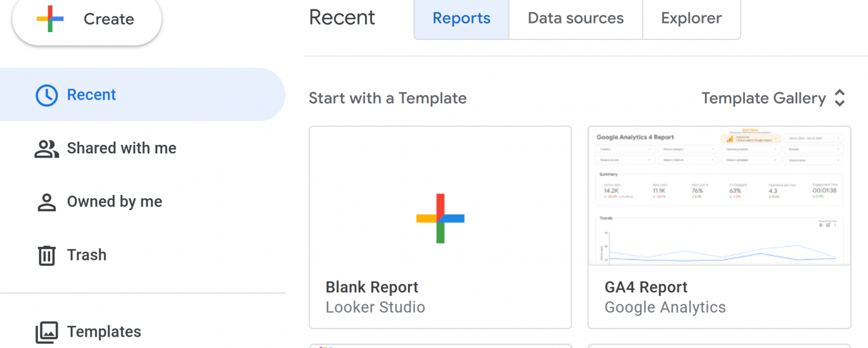Click the Templates gallery icon in sidebar
Image resolution: width=868 pixels, height=348 pixels.
pyautogui.click(x=46, y=332)
